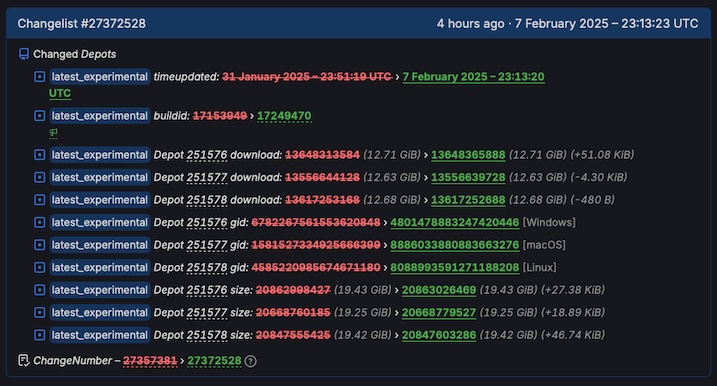Click square icon on Depot 251577 gid row
Viewport: 717px width, 386px height.
[40, 245]
